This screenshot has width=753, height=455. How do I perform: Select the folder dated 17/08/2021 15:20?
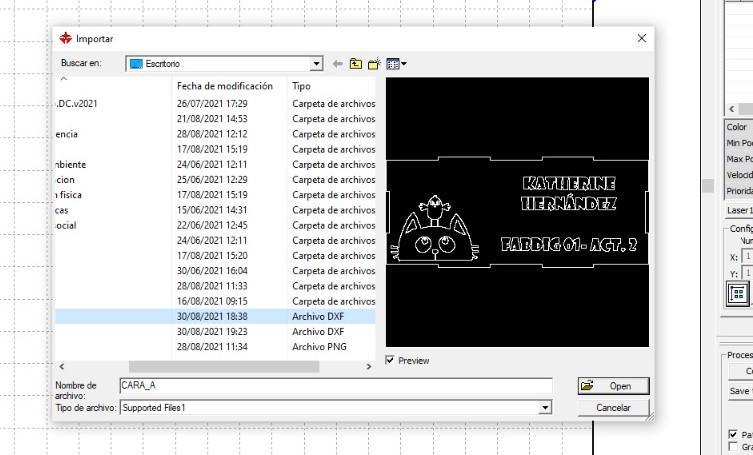pyautogui.click(x=215, y=256)
